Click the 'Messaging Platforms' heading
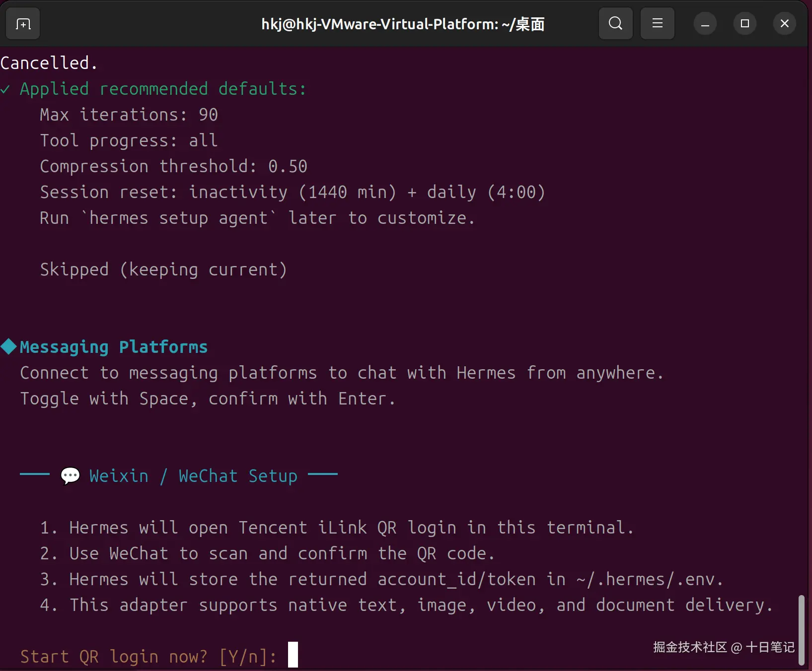 coord(104,347)
